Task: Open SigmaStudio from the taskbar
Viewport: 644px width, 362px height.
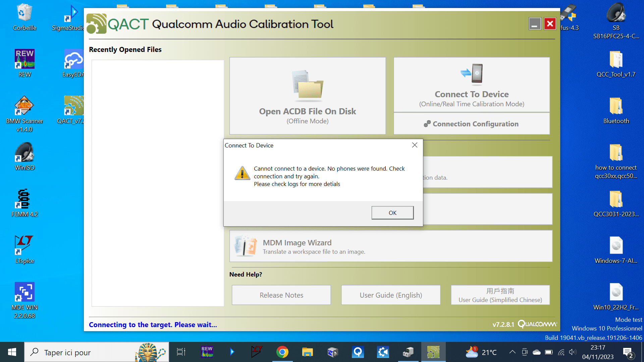Action: pos(232,352)
